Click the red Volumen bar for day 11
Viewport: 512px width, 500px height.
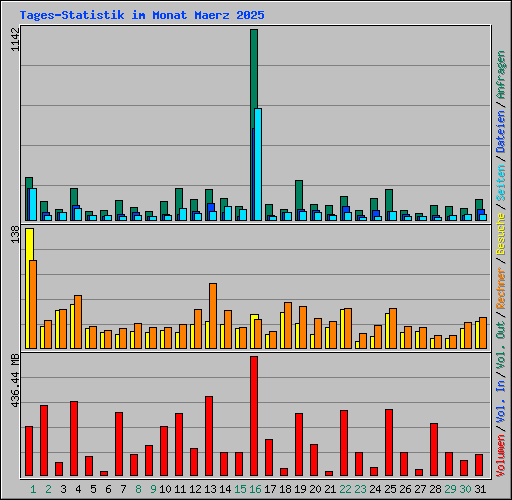(179, 444)
